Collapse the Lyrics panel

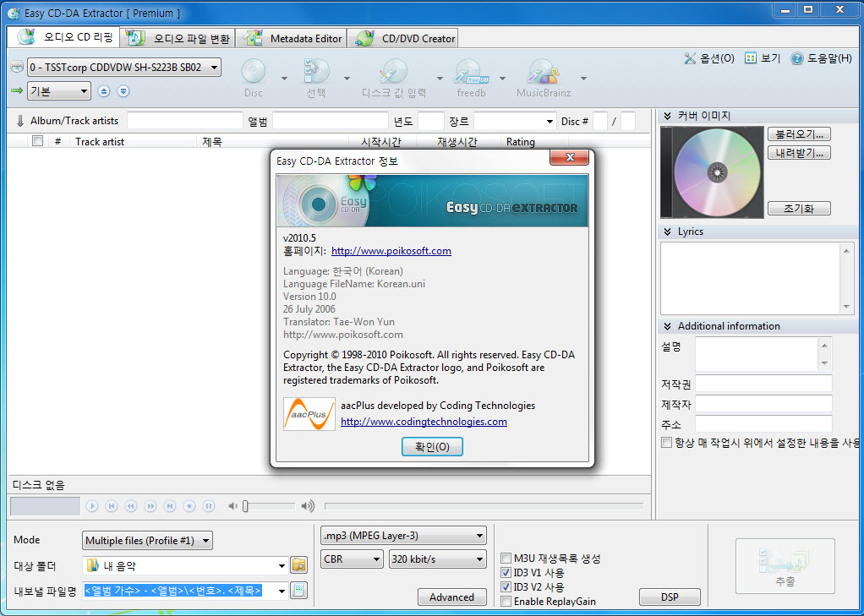667,232
